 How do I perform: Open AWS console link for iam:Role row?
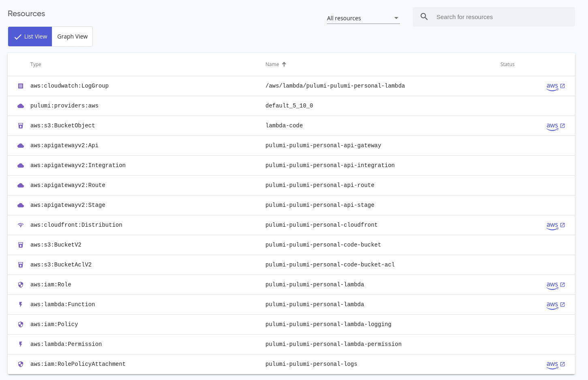[x=556, y=285]
